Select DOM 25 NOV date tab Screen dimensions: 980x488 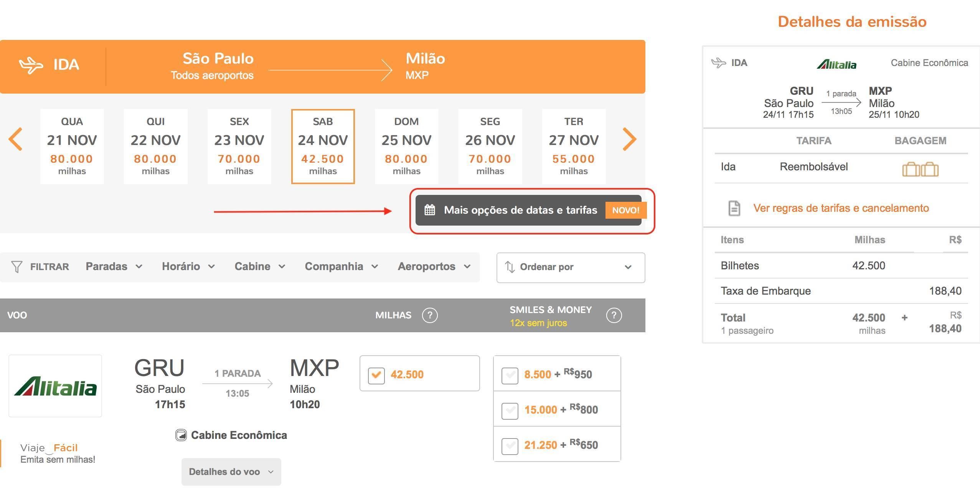(x=406, y=146)
